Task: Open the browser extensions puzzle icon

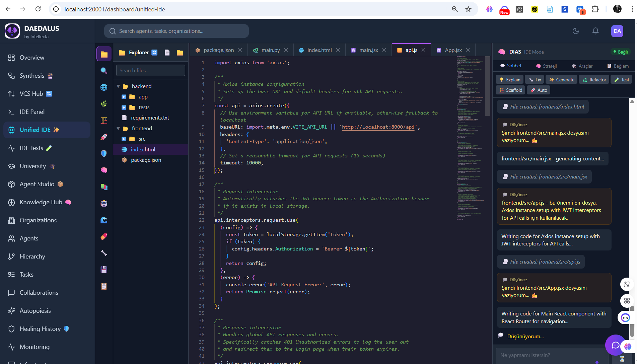Action: pyautogui.click(x=595, y=9)
